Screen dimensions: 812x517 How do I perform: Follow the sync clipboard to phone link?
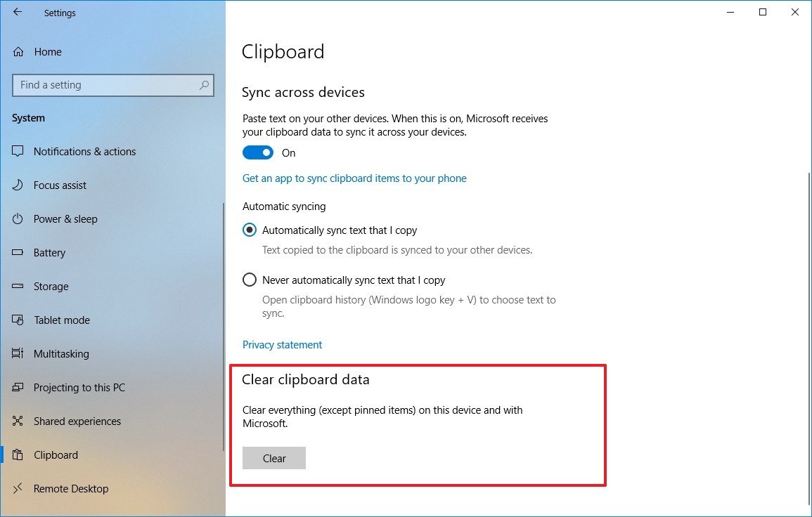click(354, 178)
